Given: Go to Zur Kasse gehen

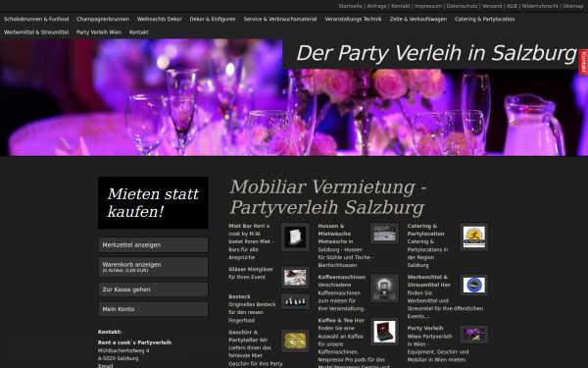Looking at the screenshot, I should (153, 289).
